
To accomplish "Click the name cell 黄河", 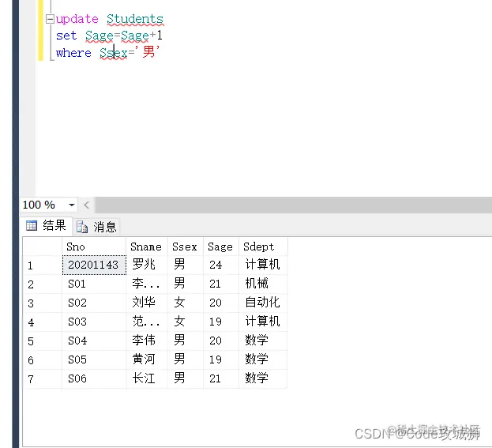I will (147, 360).
